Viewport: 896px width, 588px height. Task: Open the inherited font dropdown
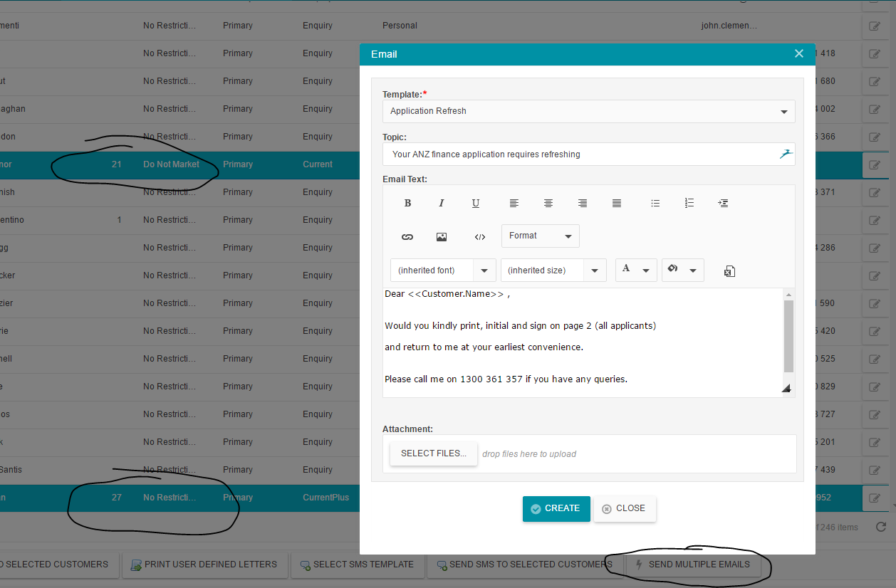point(443,271)
